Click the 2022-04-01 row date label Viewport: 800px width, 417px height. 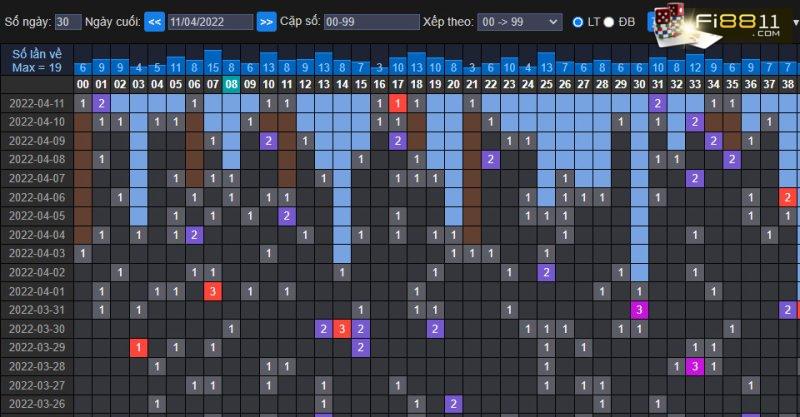[x=37, y=291]
